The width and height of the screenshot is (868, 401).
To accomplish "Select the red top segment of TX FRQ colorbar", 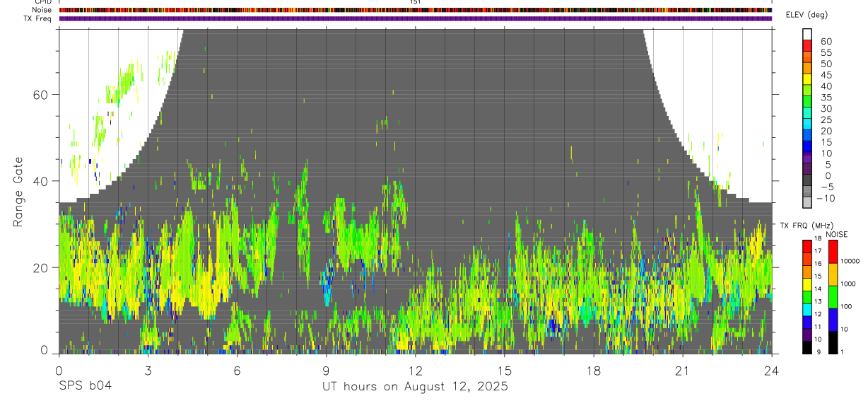I will click(x=807, y=246).
